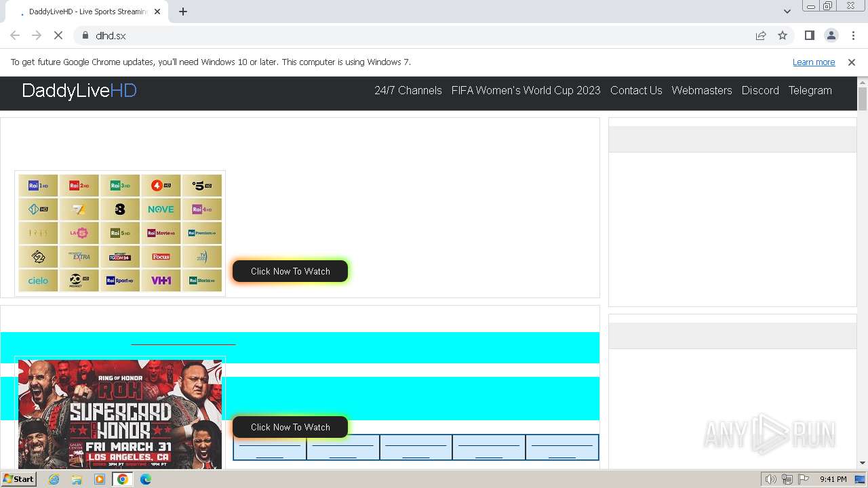
Task: Click the forward navigation arrow
Action: (x=37, y=35)
